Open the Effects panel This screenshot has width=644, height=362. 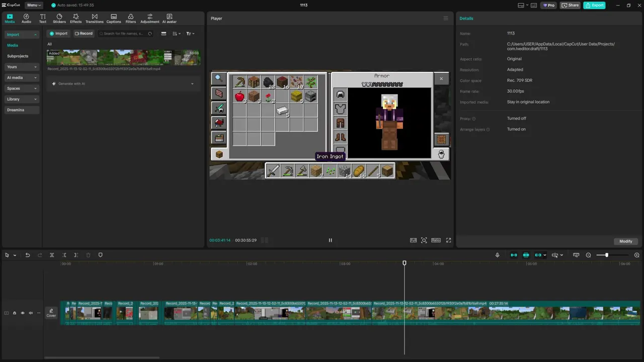pos(76,19)
